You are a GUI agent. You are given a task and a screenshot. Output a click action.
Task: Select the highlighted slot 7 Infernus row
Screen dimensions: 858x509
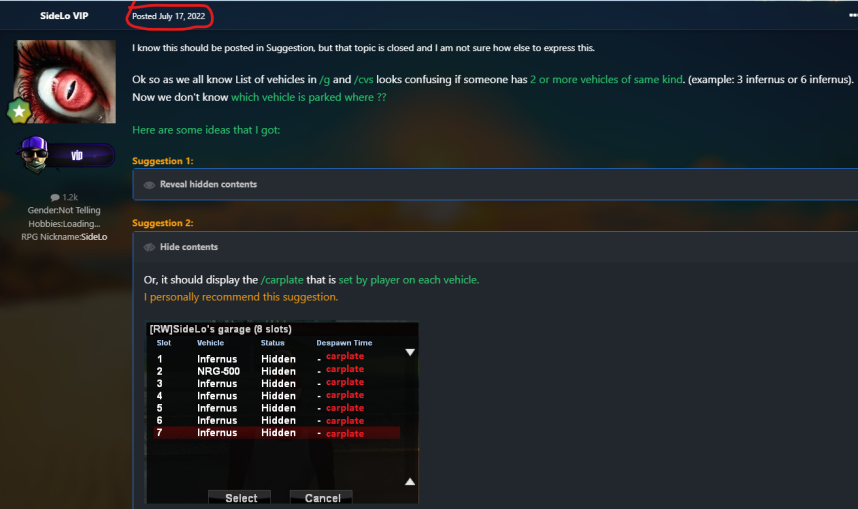pos(276,433)
